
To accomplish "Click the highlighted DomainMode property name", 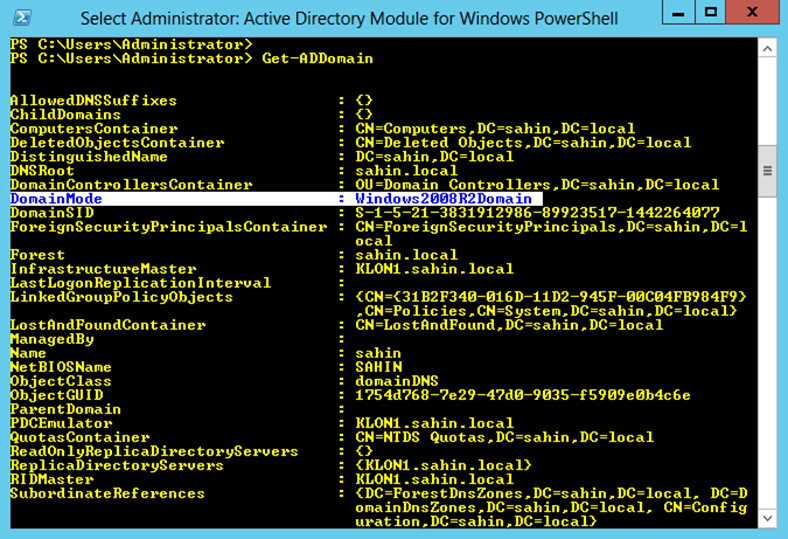I will pyautogui.click(x=56, y=199).
